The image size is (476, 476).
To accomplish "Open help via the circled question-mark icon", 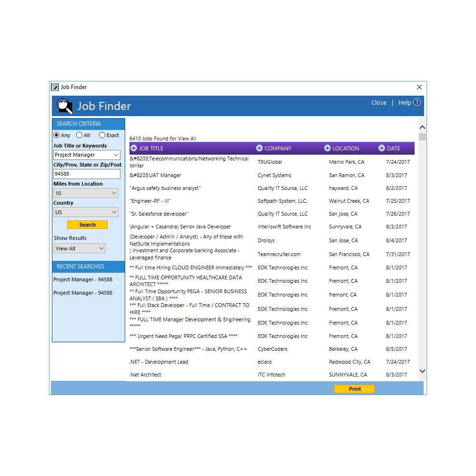I will (416, 102).
